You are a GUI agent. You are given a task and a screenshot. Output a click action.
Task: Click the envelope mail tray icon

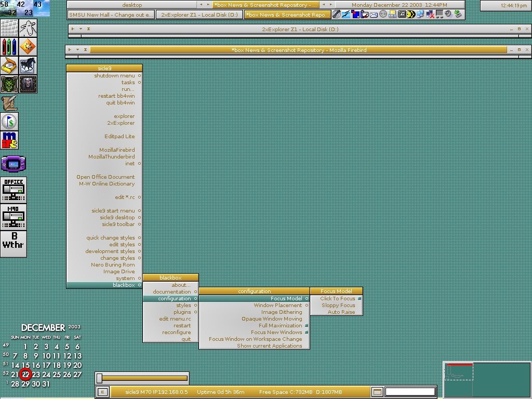tap(374, 15)
